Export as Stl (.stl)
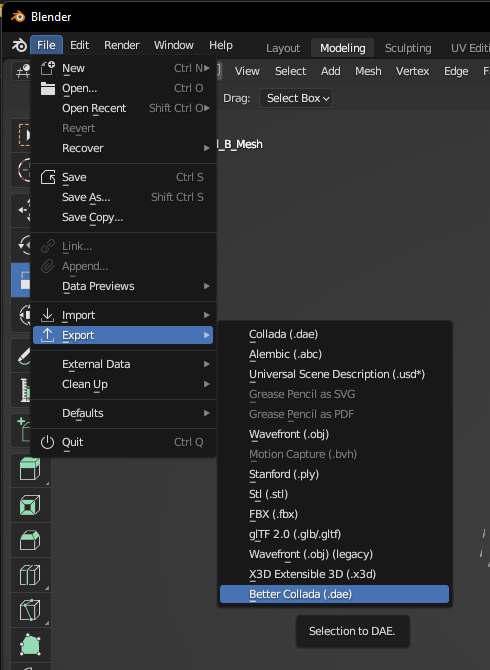Image resolution: width=490 pixels, height=670 pixels. click(334, 494)
